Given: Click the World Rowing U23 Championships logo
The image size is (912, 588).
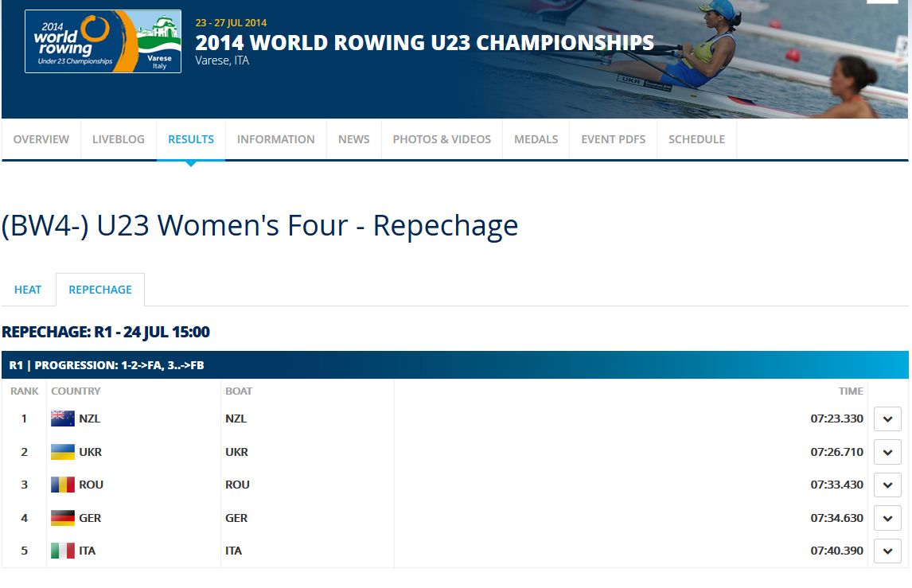Looking at the screenshot, I should [103, 41].
